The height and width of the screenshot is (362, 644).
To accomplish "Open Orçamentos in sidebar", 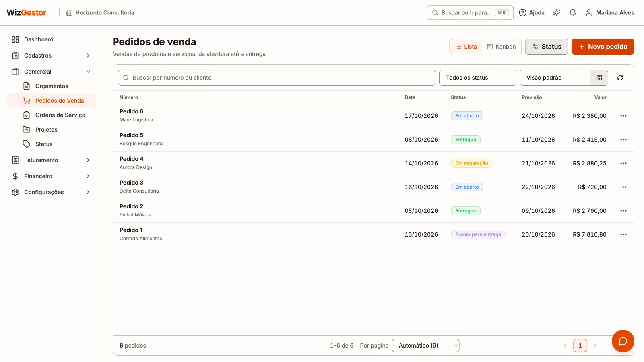I will tap(51, 86).
